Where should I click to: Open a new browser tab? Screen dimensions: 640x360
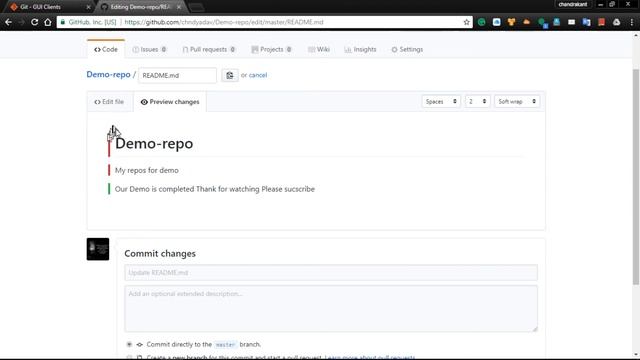pos(196,7)
